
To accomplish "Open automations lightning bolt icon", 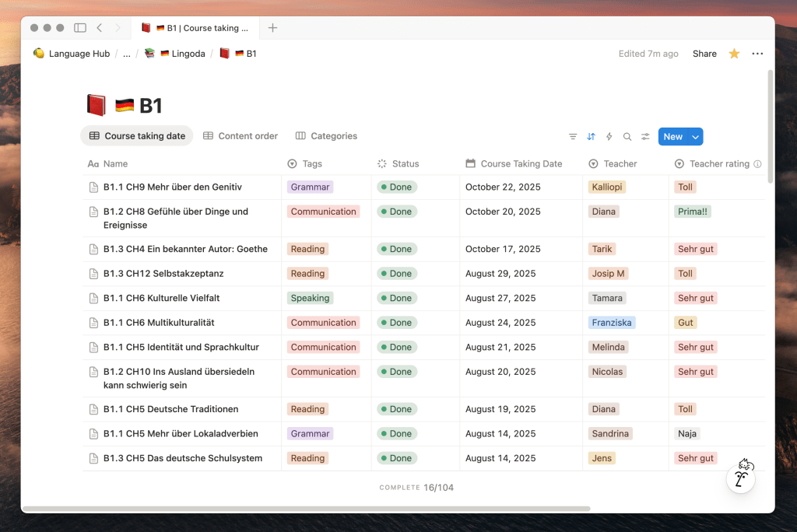I will (609, 137).
